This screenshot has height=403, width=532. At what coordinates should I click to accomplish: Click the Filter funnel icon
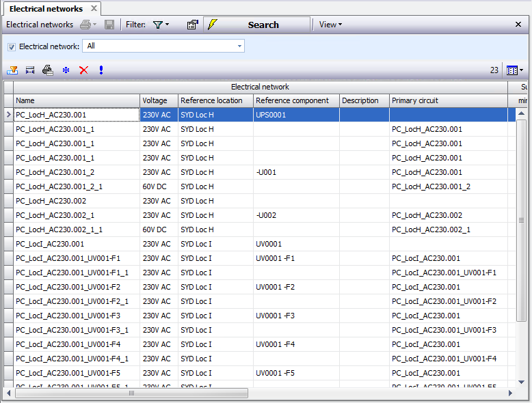click(157, 25)
